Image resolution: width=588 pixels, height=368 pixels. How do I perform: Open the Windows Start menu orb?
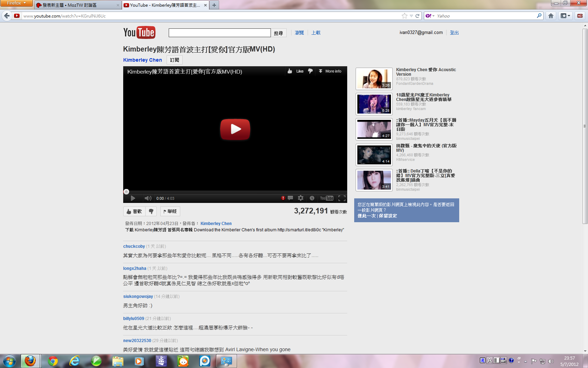[x=9, y=361]
